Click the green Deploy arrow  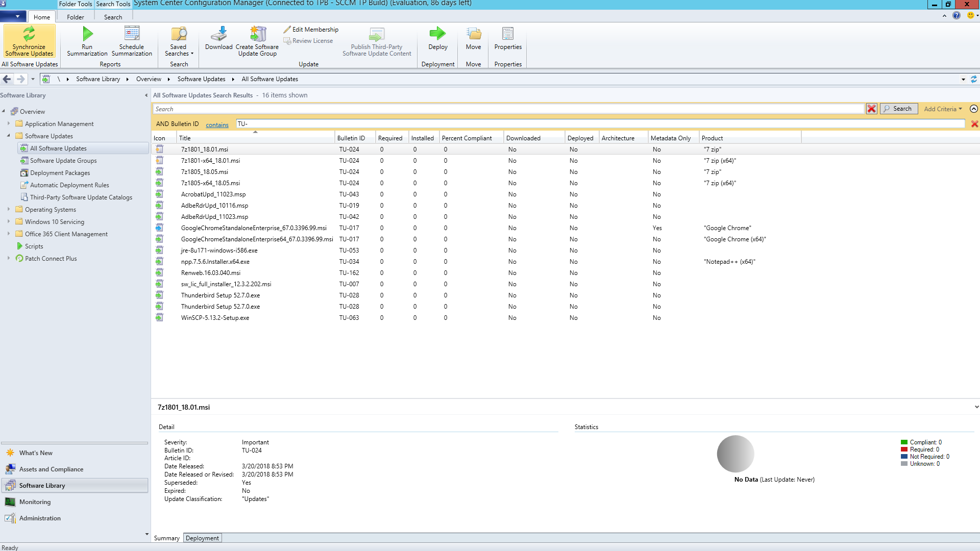(437, 34)
